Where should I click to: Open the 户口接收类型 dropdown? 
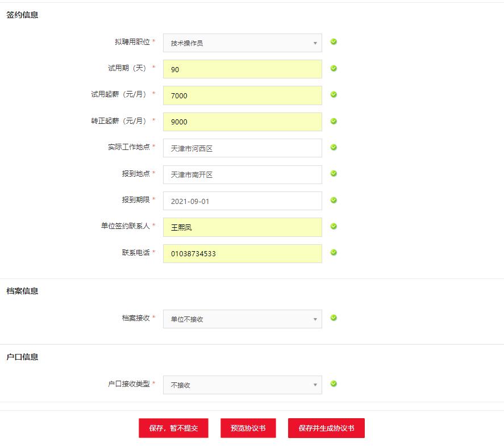[242, 385]
